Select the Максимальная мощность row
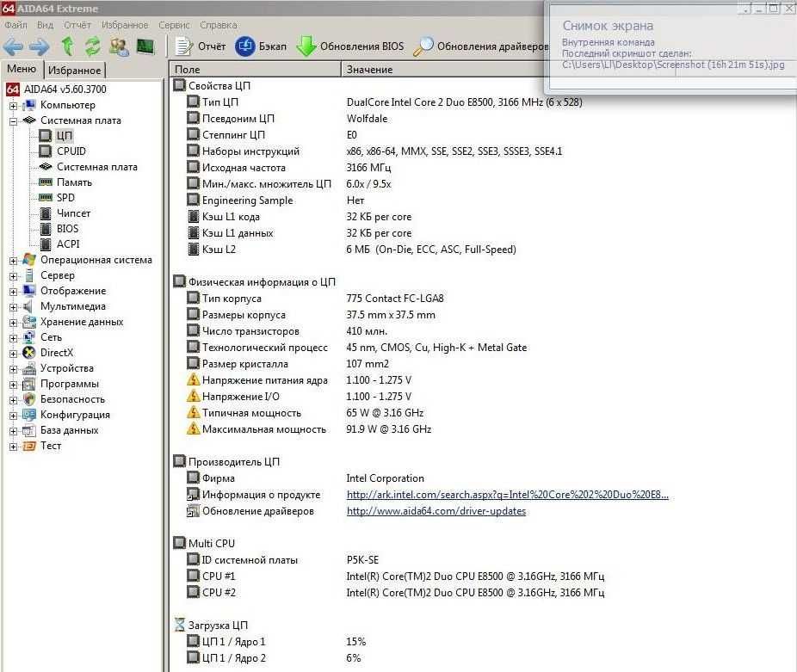797x672 pixels. (x=309, y=429)
